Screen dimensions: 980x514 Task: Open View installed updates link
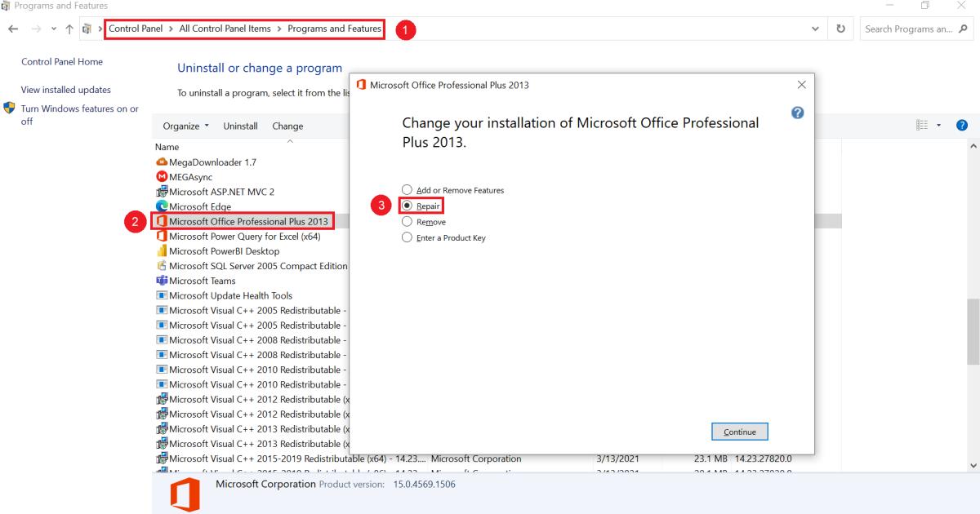(66, 90)
